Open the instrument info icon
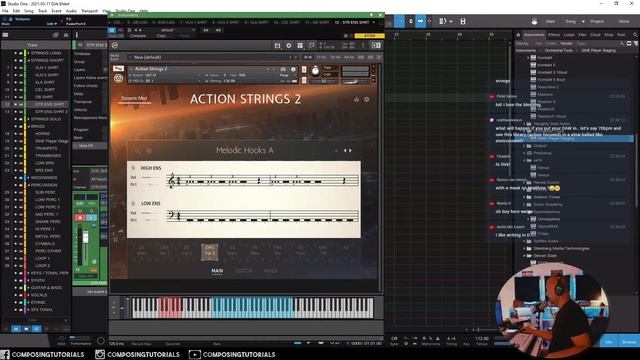Image resolution: width=640 pixels, height=360 pixels. coord(293,69)
